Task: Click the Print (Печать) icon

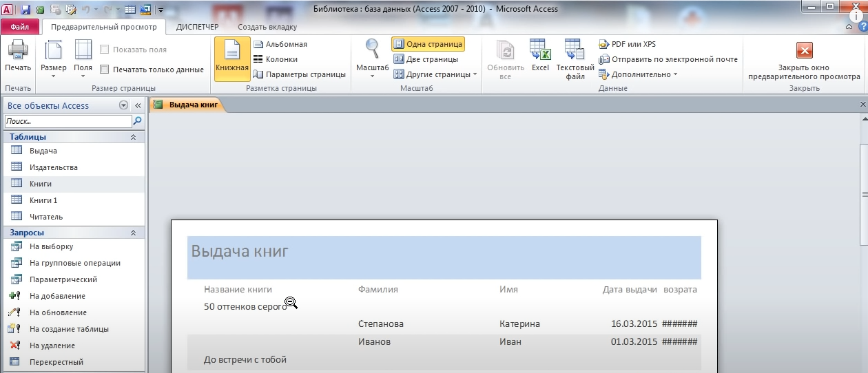Action: click(x=18, y=55)
